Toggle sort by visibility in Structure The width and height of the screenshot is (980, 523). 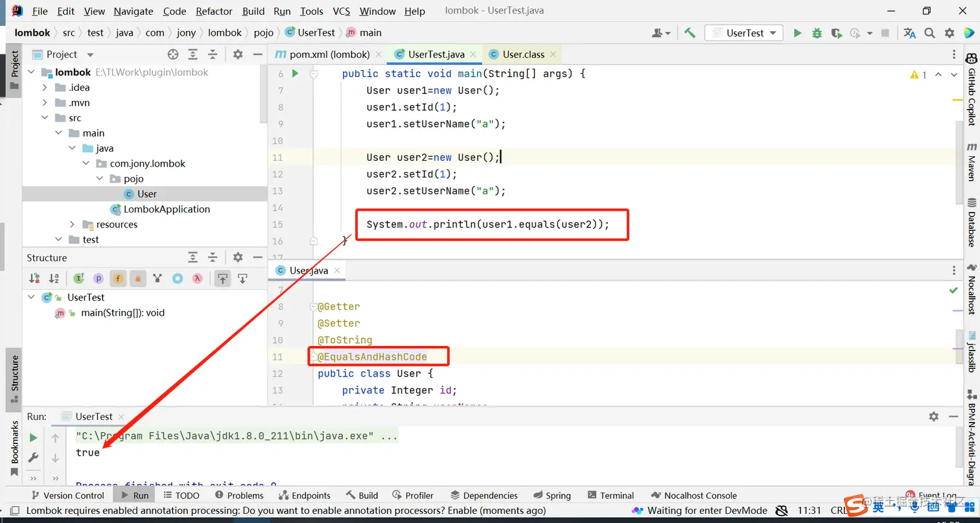coord(34,279)
